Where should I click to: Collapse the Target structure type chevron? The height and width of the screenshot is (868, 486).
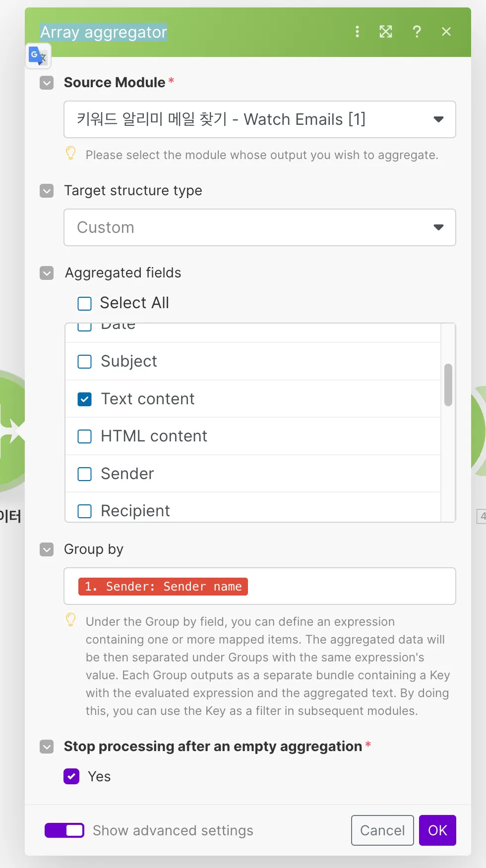click(47, 191)
